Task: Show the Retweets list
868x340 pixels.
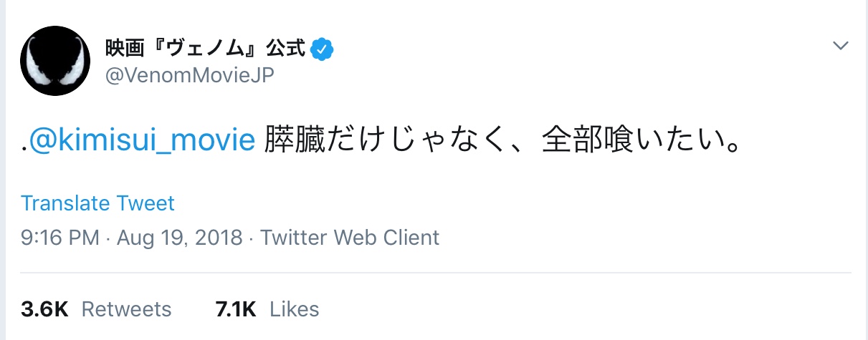Action: coord(127,309)
